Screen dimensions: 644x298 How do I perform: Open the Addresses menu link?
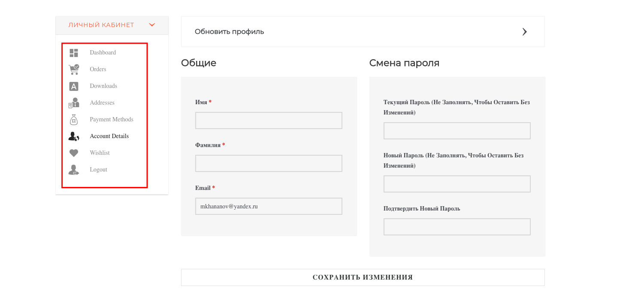pos(102,103)
